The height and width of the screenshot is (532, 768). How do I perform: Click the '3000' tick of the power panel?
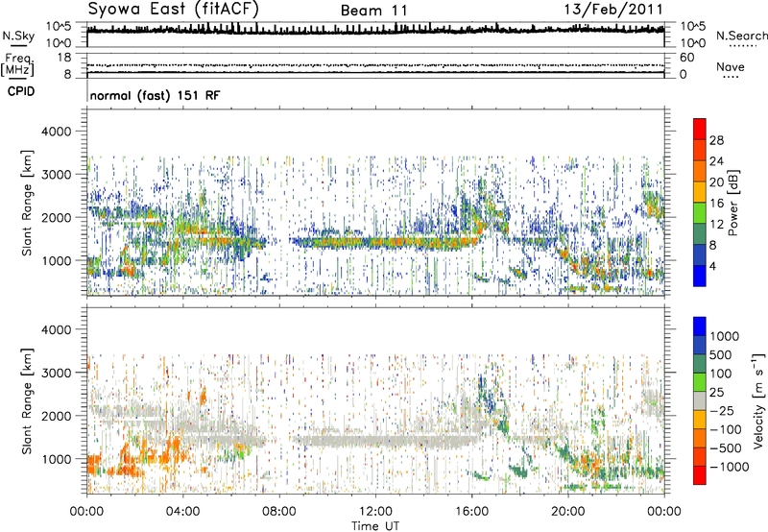tap(57, 175)
